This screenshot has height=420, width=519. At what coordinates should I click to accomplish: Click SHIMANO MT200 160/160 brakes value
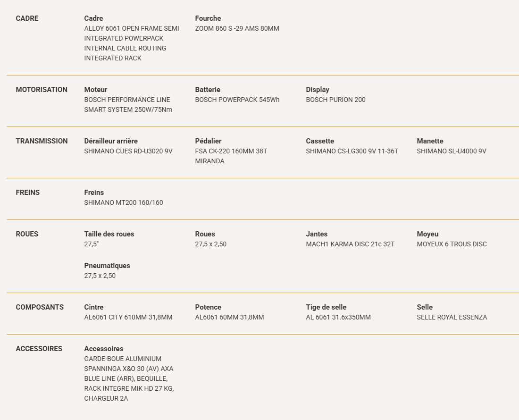[x=124, y=202]
